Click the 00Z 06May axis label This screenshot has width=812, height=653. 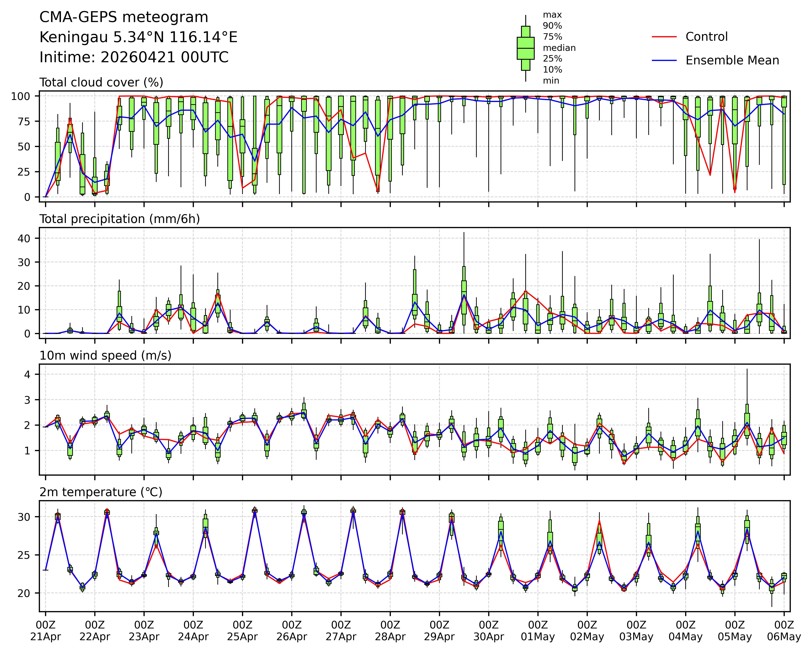pos(784,631)
